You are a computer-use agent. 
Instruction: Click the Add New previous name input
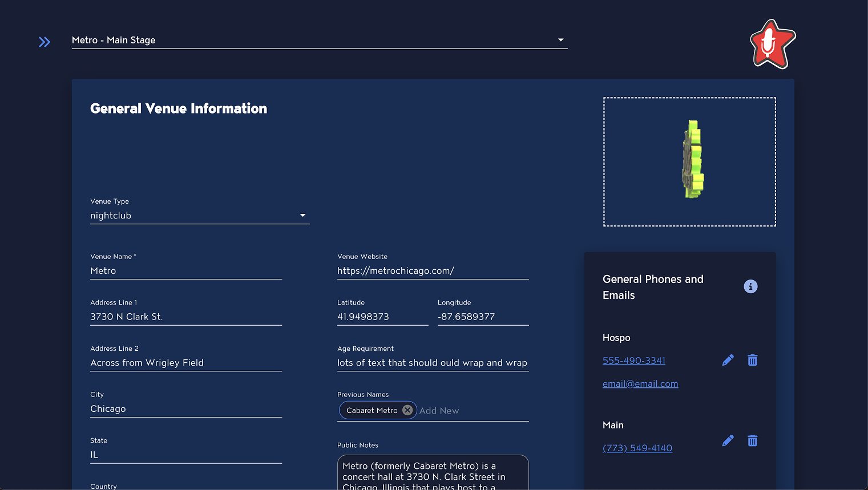coord(474,411)
